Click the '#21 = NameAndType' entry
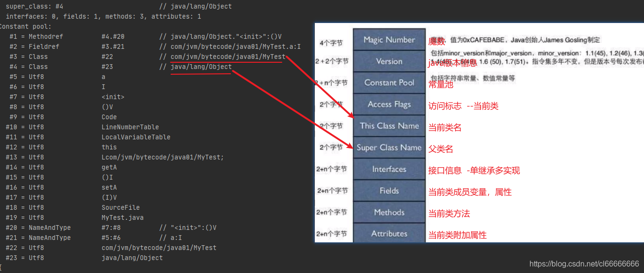 [x=38, y=238]
